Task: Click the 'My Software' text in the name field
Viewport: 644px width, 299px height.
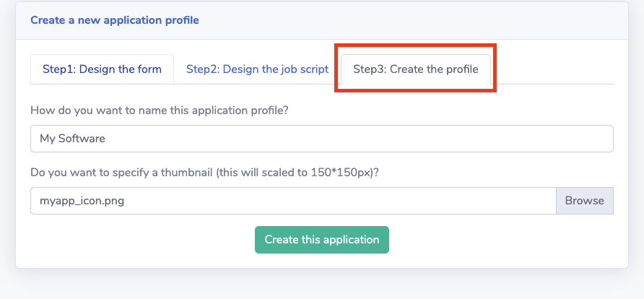Action: 72,139
